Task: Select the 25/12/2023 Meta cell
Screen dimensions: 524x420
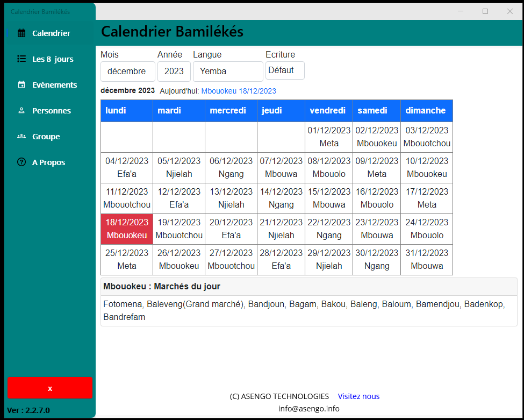Action: pos(127,260)
